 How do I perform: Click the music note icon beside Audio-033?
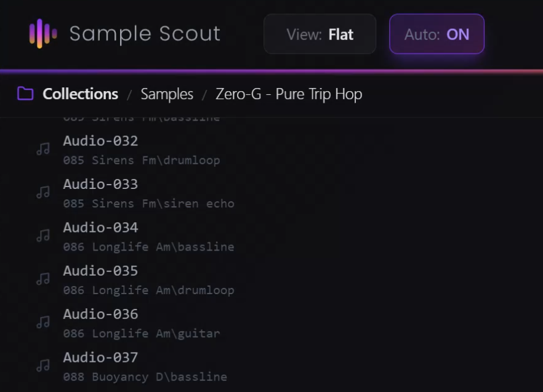click(x=42, y=192)
